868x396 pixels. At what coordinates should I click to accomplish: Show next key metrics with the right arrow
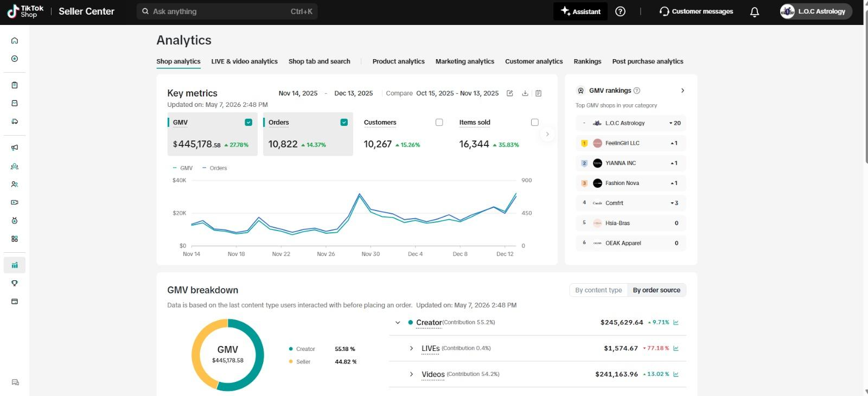click(547, 134)
